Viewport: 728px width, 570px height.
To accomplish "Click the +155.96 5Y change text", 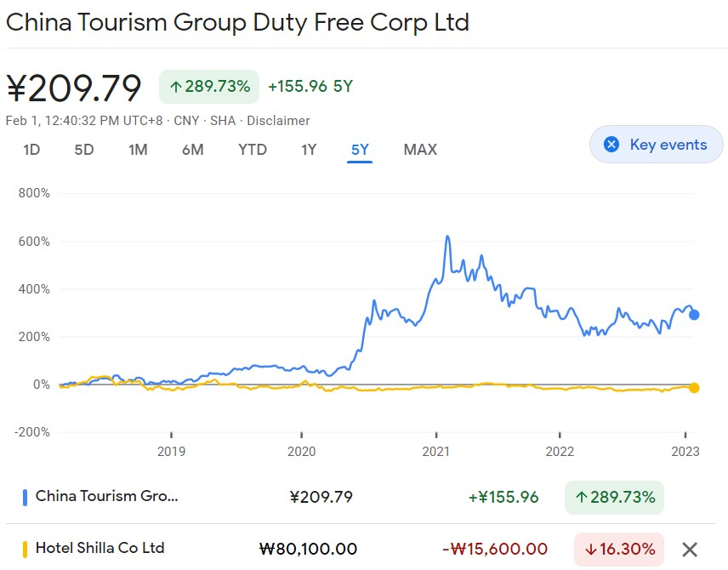I will 310,87.
